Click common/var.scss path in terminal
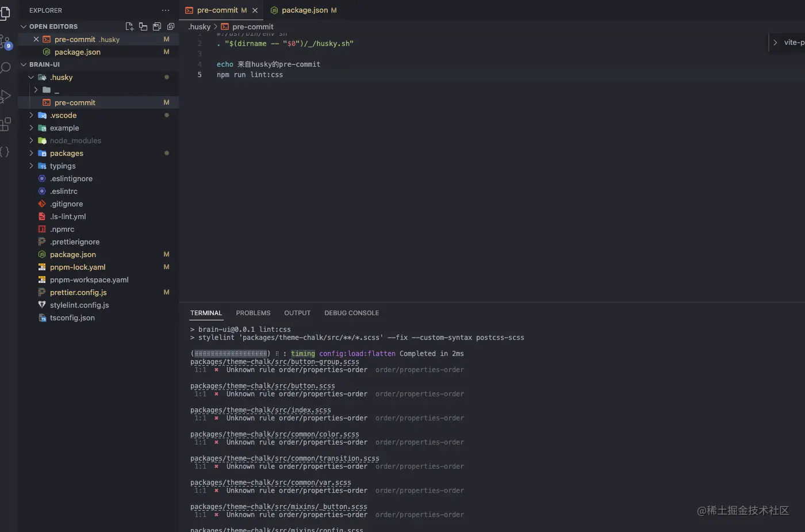 click(271, 483)
